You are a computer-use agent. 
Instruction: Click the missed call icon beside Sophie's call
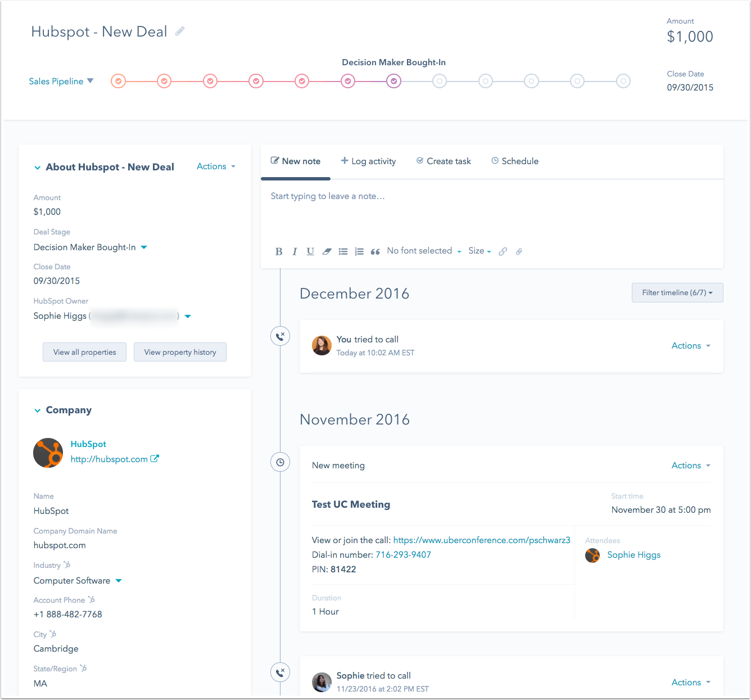(x=281, y=672)
